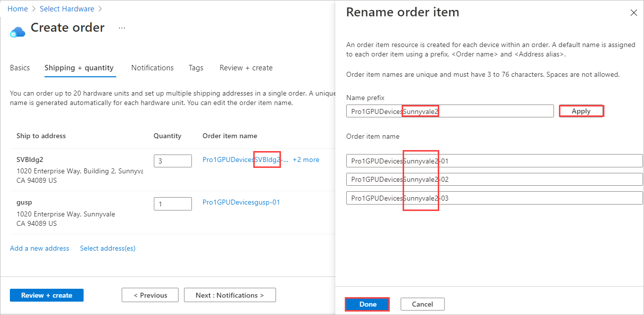The image size is (644, 315).
Task: Expand the +2 more order items
Action: click(x=306, y=159)
